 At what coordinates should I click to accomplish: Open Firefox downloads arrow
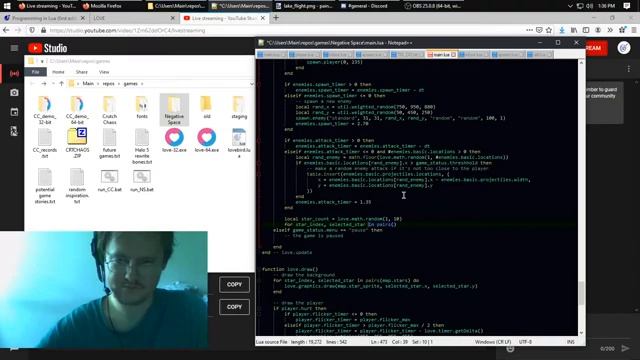[562, 30]
